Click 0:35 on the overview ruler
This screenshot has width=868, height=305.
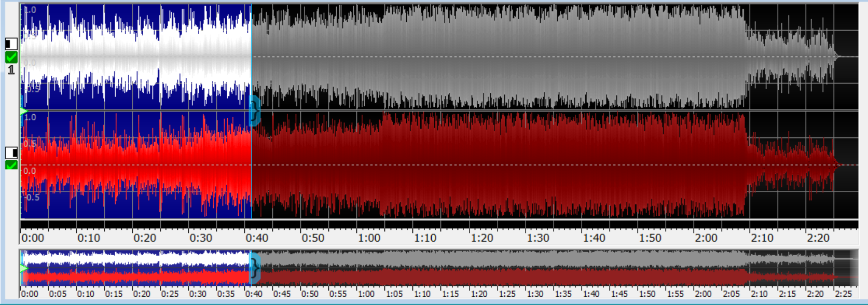point(226,294)
